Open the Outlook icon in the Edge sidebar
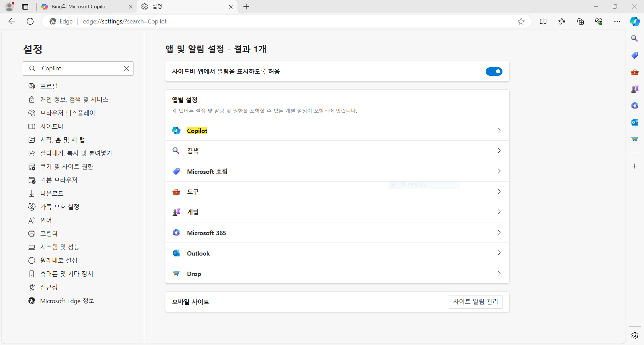The image size is (644, 345). pos(635,122)
